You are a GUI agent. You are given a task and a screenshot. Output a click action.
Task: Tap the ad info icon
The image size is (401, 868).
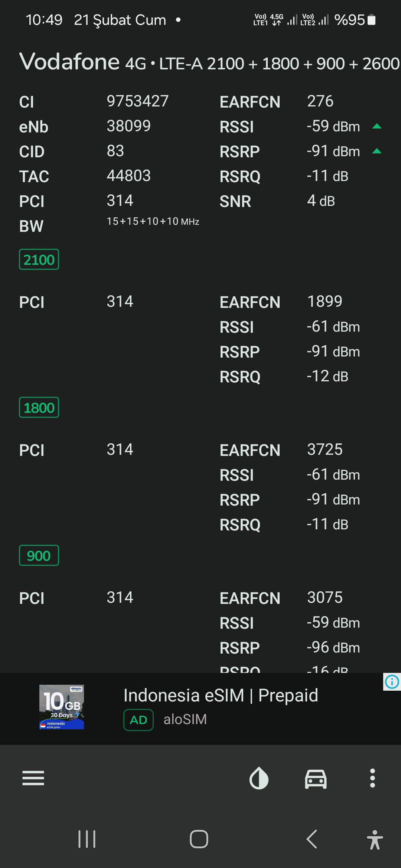pyautogui.click(x=392, y=682)
